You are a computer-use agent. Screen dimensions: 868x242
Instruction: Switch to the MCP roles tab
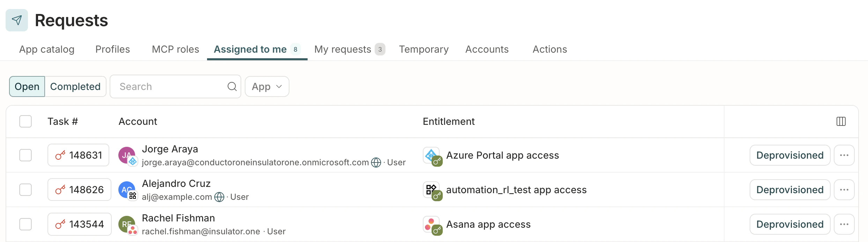click(x=176, y=49)
